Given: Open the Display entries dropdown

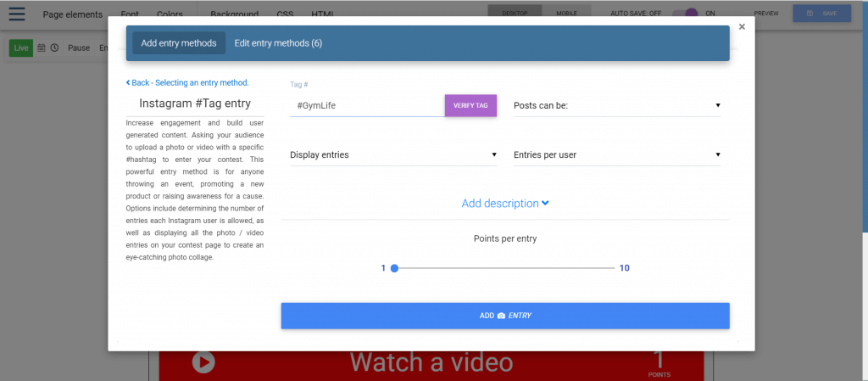Looking at the screenshot, I should pos(393,155).
